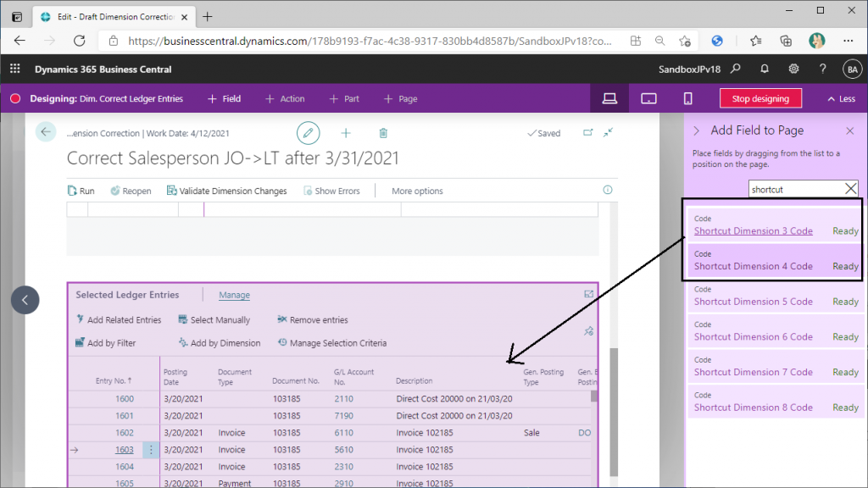The image size is (868, 488).
Task: Open new browser tab
Action: (x=208, y=17)
